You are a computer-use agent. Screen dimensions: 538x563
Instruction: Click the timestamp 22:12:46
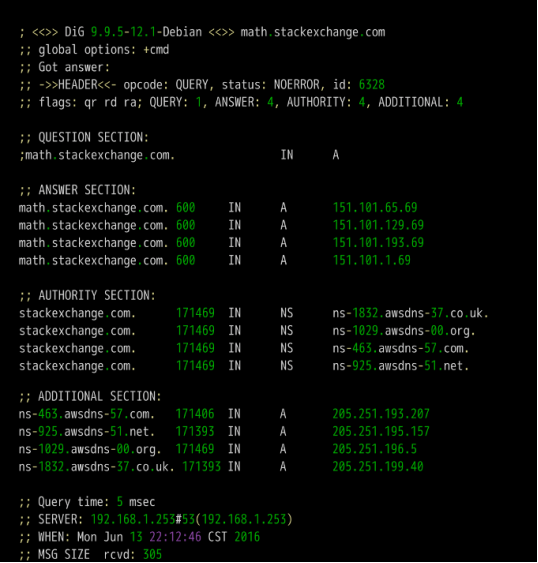pos(175,537)
